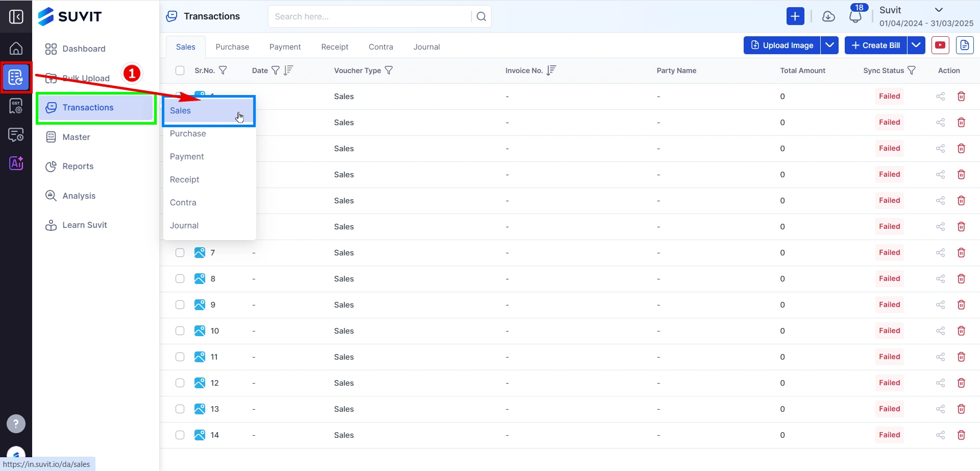Check the checkbox for row 7
The image size is (980, 471).
click(180, 253)
